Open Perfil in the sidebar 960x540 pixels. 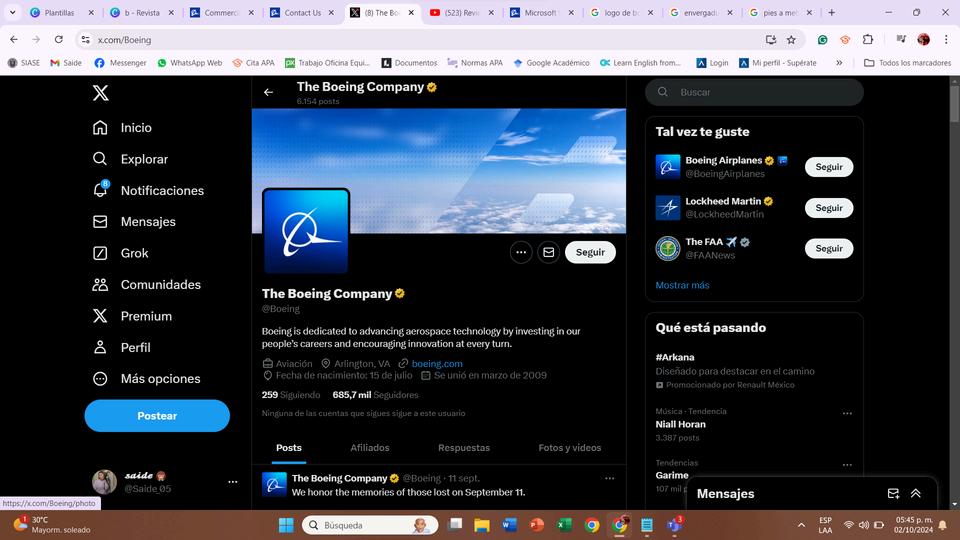(121, 347)
